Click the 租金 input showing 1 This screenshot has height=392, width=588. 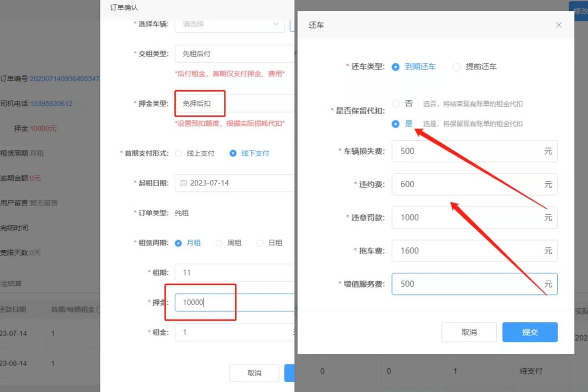[x=234, y=332]
